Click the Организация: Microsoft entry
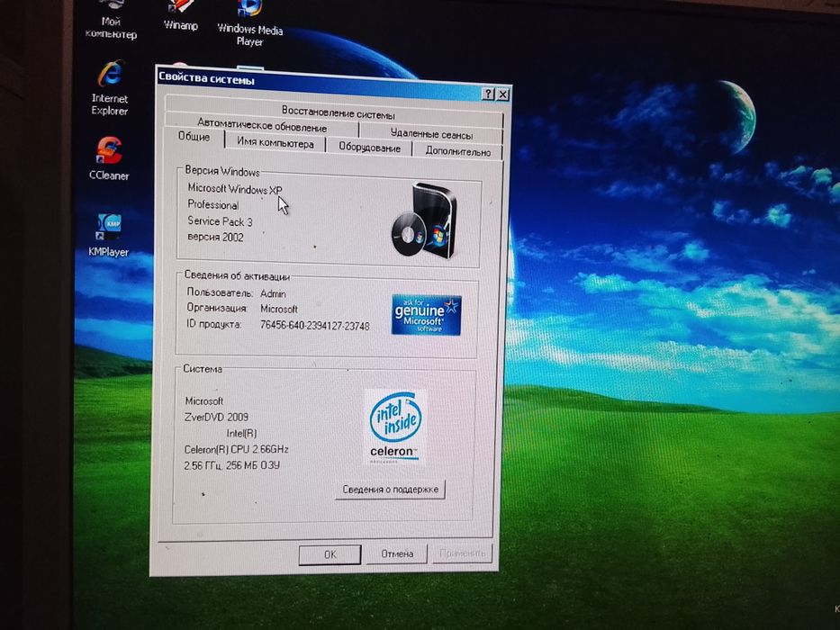The width and height of the screenshot is (840, 630). [241, 309]
